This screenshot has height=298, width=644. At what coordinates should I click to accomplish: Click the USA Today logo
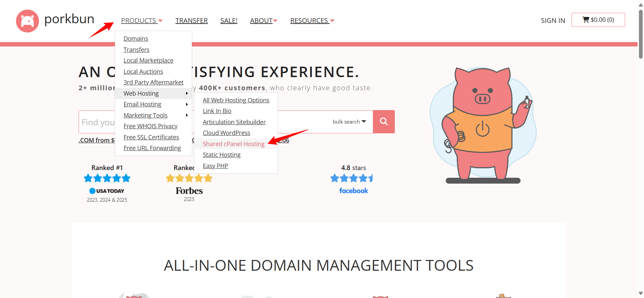click(x=107, y=191)
